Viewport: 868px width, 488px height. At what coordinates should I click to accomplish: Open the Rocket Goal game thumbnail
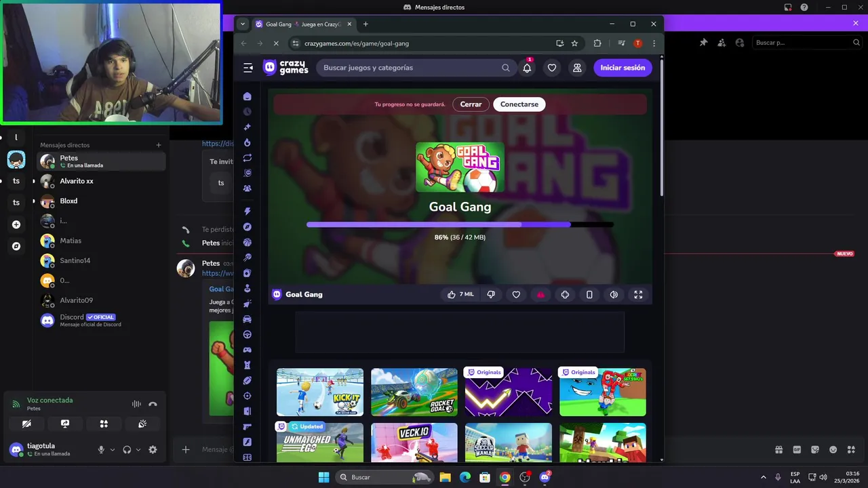414,392
